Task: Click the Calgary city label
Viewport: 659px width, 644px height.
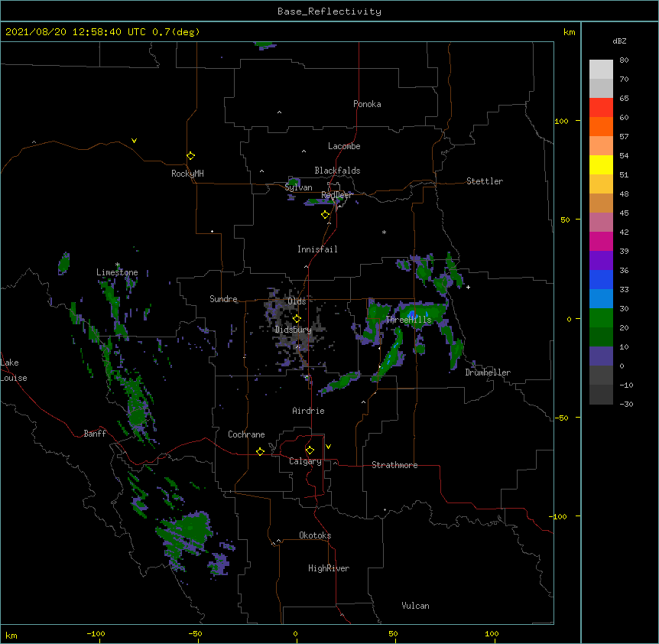Action: [x=305, y=461]
